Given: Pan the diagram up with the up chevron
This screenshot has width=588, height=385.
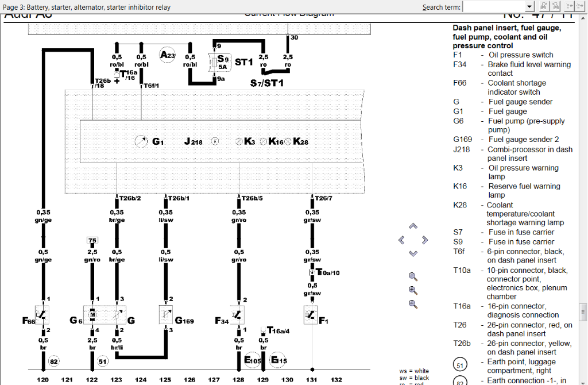Looking at the screenshot, I should point(413,226).
